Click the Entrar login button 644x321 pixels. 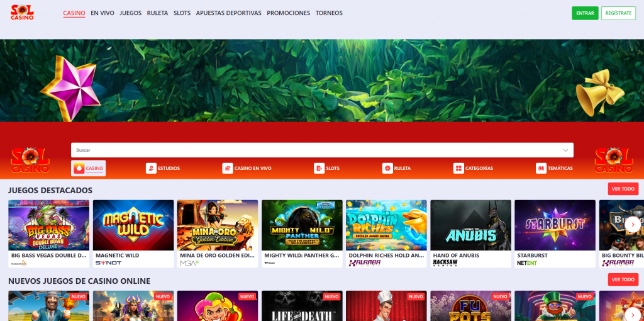pyautogui.click(x=585, y=13)
